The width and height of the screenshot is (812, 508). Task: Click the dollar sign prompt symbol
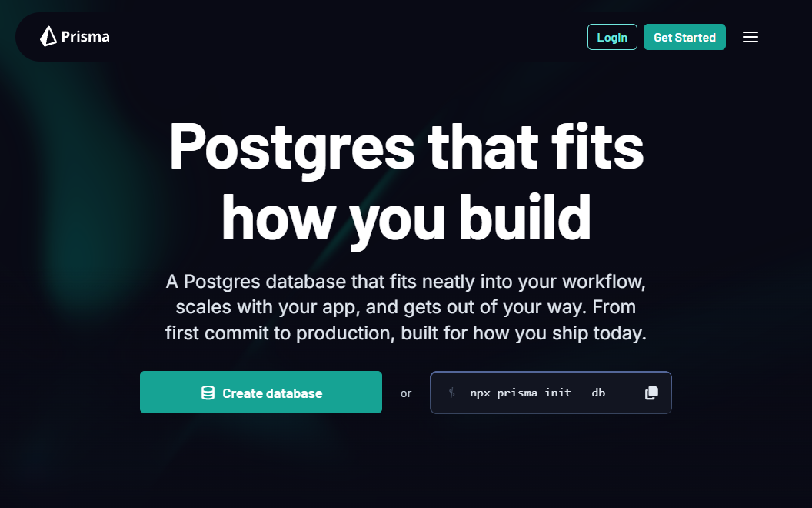(451, 393)
